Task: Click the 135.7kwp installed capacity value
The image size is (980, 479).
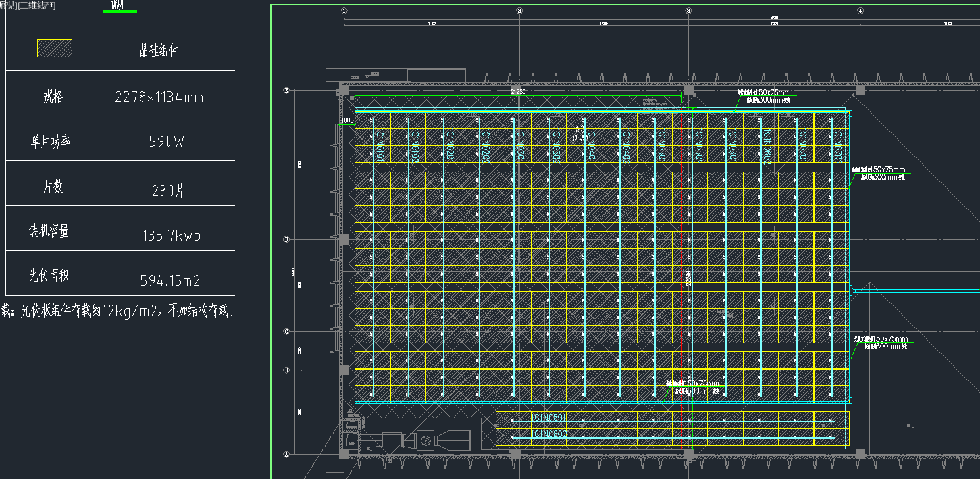Action: [171, 236]
